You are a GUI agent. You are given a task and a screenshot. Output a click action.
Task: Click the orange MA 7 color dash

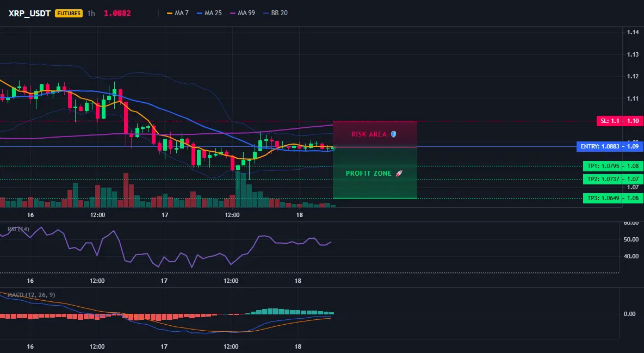point(170,13)
